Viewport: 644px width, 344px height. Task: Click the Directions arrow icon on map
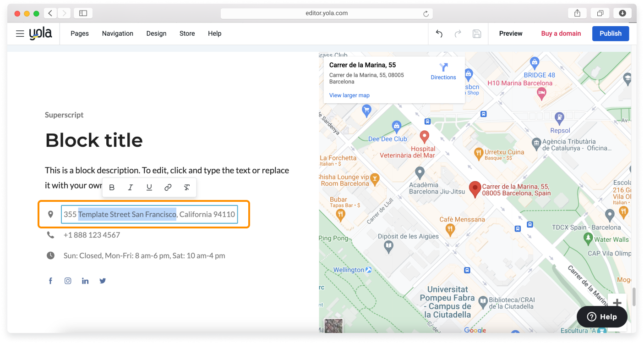443,67
